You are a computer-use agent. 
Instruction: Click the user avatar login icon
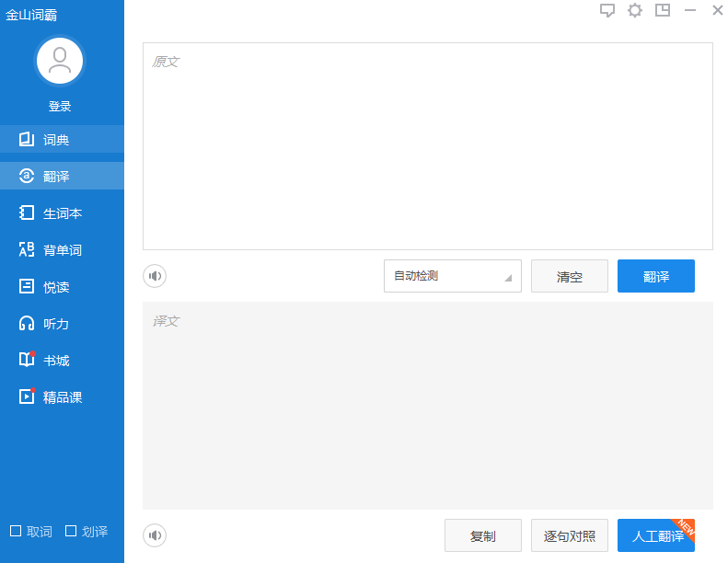60,62
